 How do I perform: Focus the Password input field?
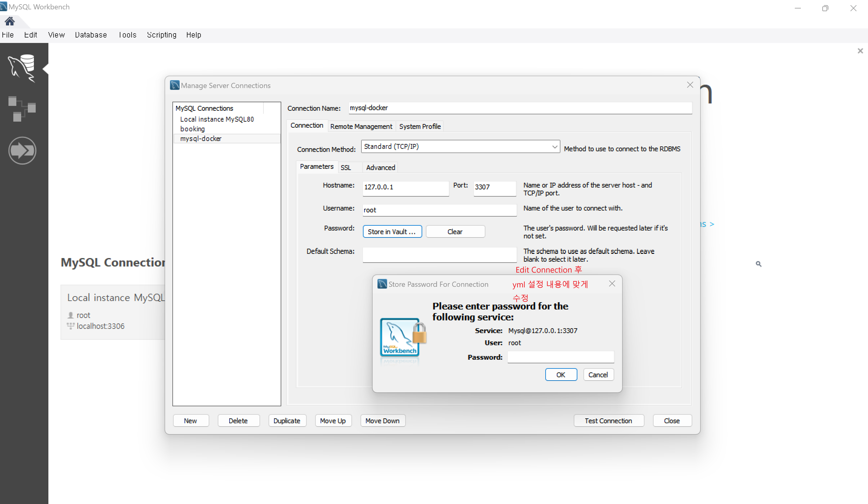coord(560,357)
